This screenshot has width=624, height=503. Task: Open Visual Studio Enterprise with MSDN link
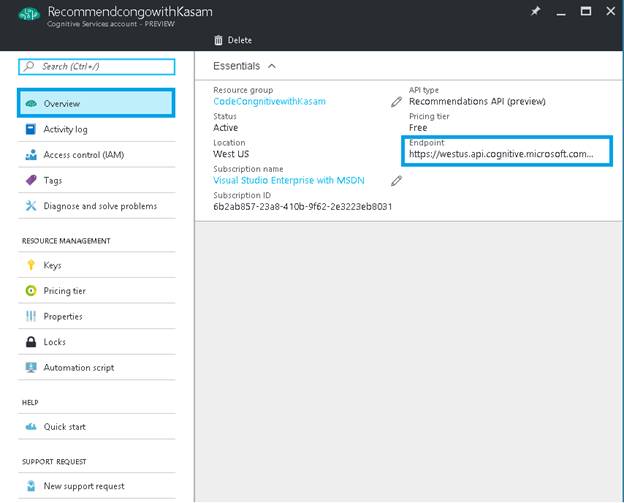[288, 181]
